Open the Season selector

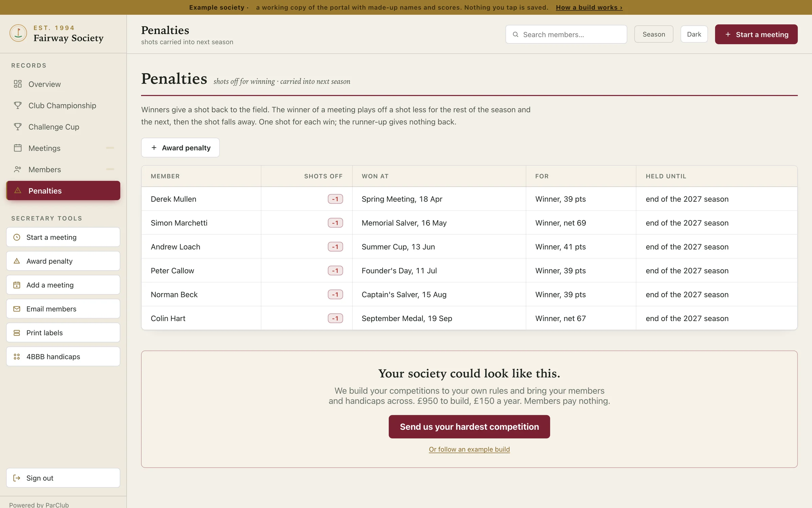(654, 34)
